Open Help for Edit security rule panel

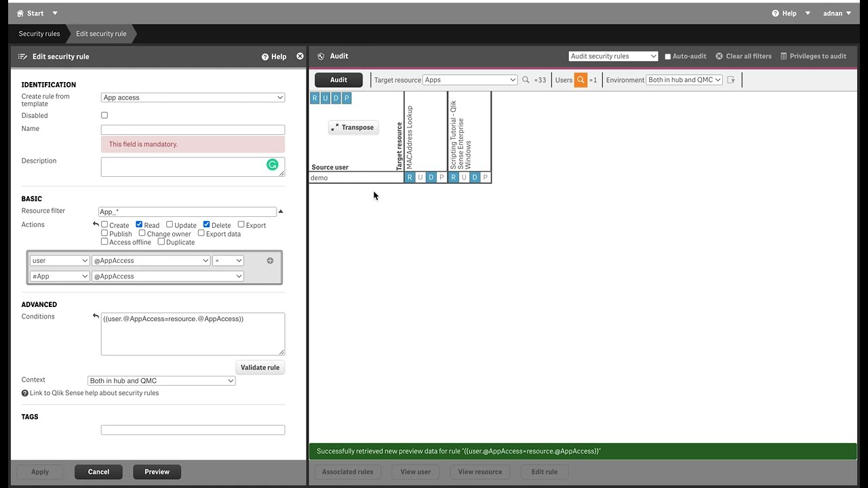(x=274, y=57)
